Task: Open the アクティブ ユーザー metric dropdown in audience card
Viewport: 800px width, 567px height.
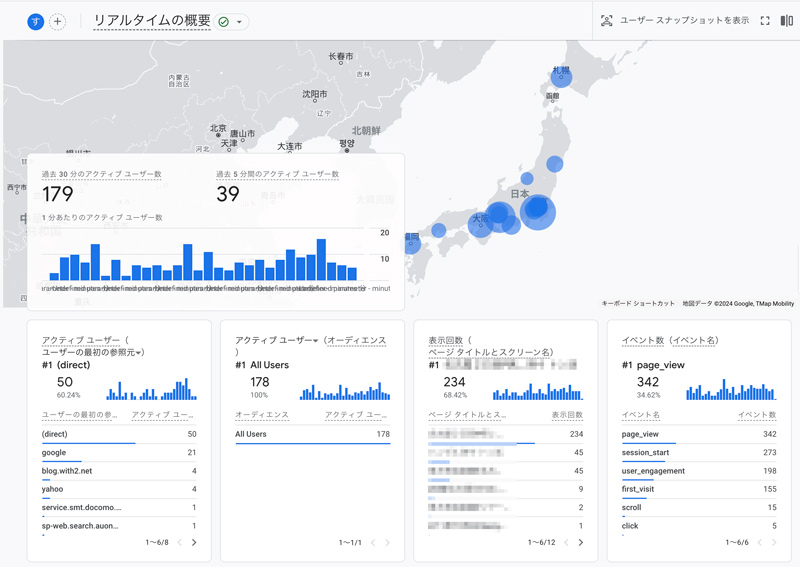Action: 277,340
